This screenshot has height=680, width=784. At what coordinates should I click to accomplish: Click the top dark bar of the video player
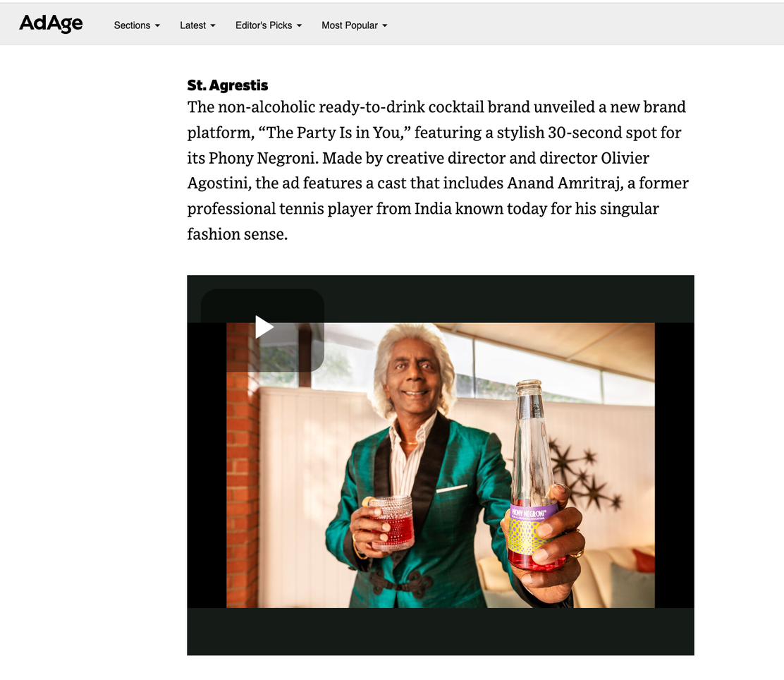[x=441, y=298]
